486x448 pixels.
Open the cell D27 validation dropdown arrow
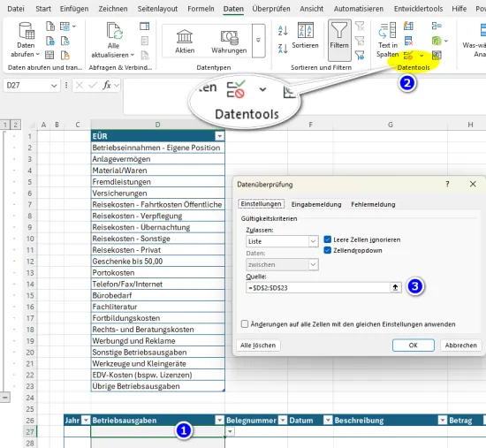point(230,431)
